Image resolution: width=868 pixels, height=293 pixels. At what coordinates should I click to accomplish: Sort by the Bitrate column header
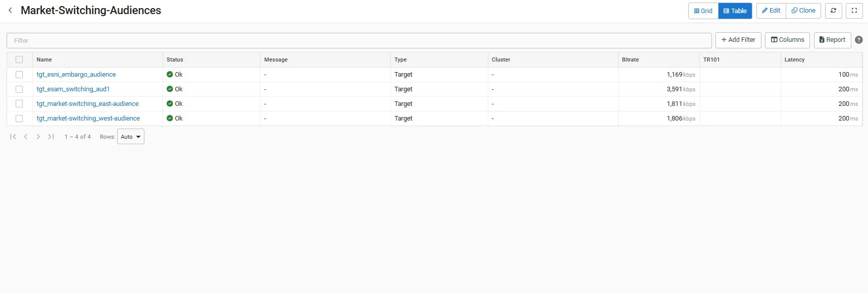(630, 60)
